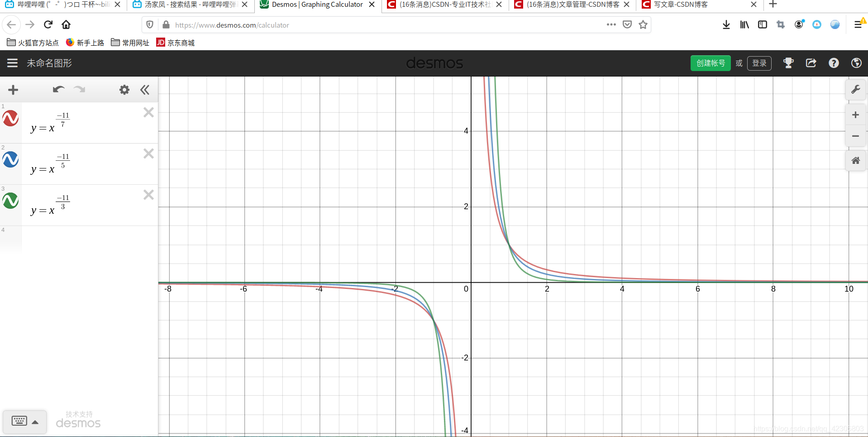Click the screenshot crop toolbar icon
Screen dimensions: 868x437
tap(781, 24)
